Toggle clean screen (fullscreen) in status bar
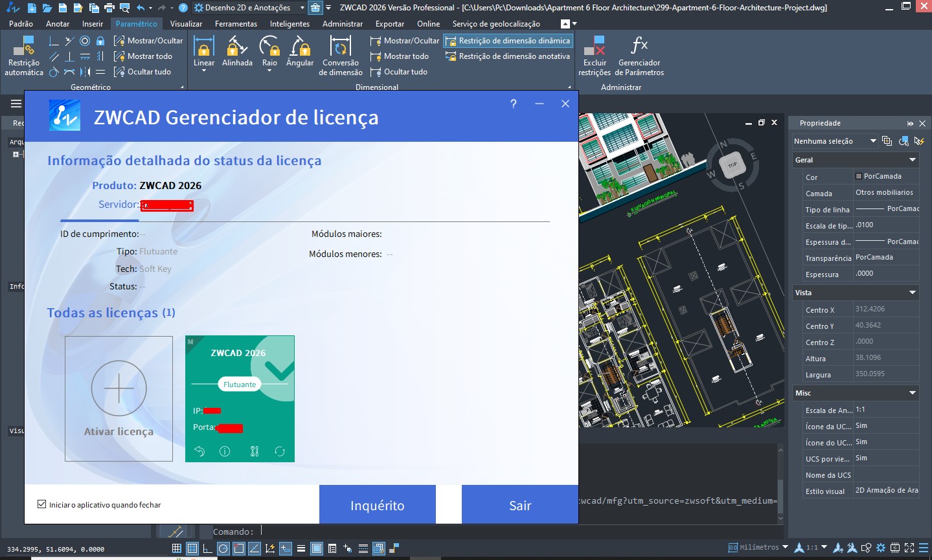 point(909,548)
